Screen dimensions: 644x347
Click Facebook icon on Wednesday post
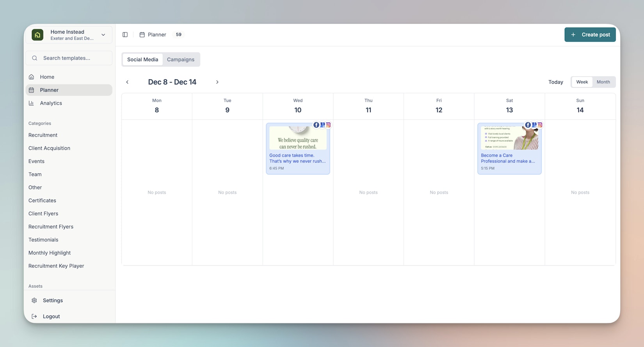click(x=316, y=125)
